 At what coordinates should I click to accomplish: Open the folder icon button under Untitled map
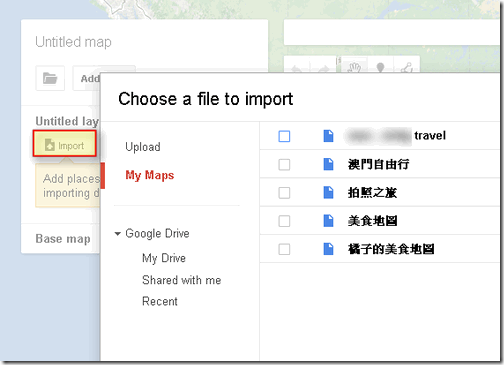[x=50, y=78]
